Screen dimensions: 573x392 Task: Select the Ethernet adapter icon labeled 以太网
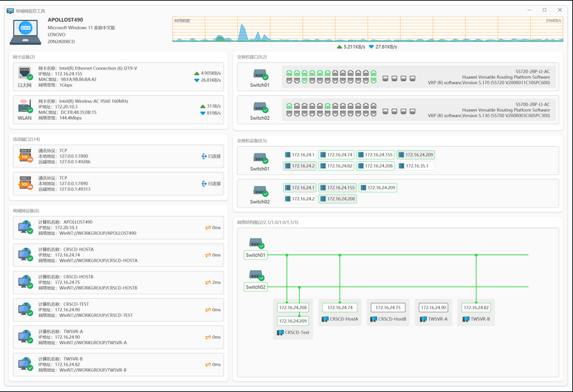26,73
